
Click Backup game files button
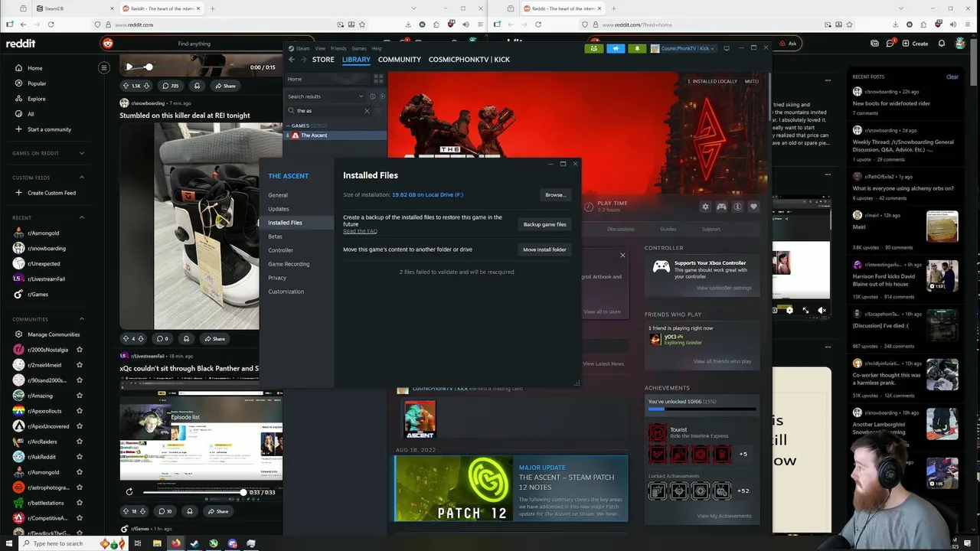545,224
